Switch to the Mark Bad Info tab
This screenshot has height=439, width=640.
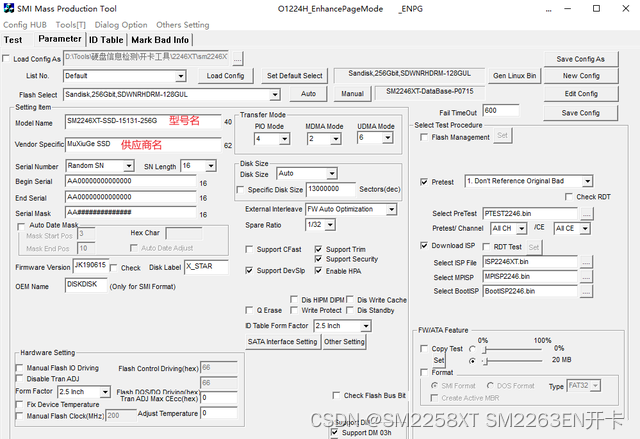coord(160,40)
